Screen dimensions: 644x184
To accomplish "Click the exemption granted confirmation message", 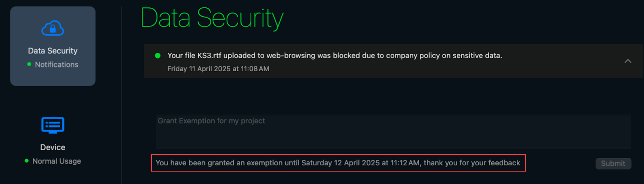I will click(338, 163).
